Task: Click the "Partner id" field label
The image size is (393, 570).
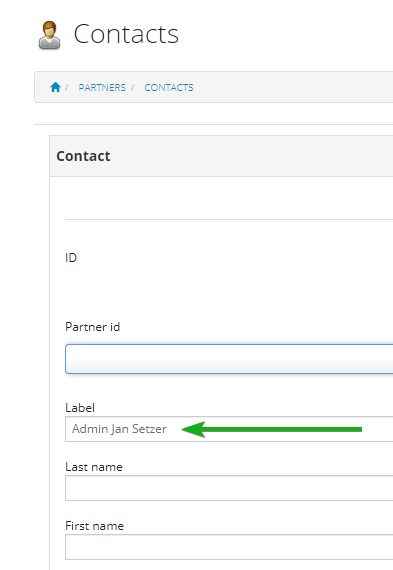Action: pyautogui.click(x=93, y=327)
